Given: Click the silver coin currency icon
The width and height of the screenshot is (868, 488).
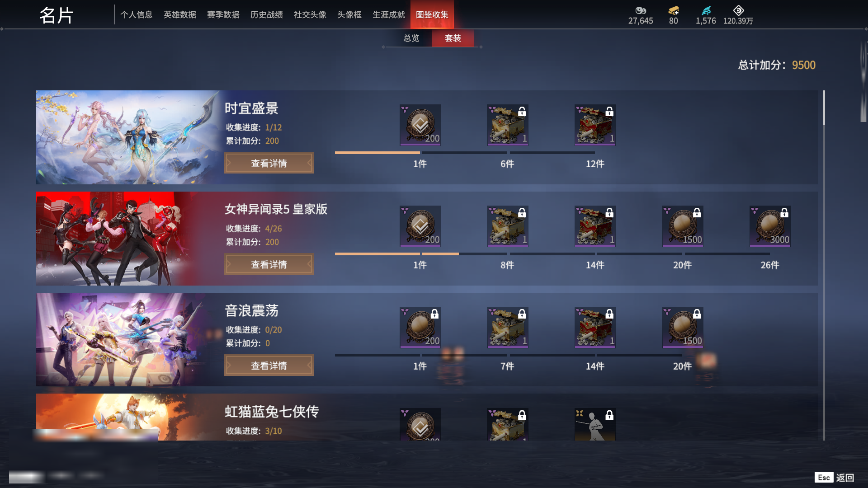Looking at the screenshot, I should click(641, 10).
